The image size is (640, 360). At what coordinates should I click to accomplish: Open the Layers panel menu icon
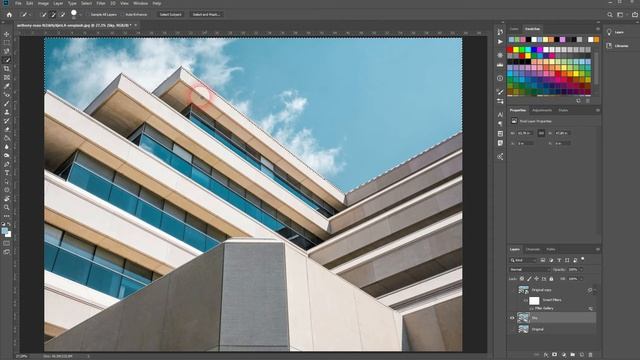[598, 249]
